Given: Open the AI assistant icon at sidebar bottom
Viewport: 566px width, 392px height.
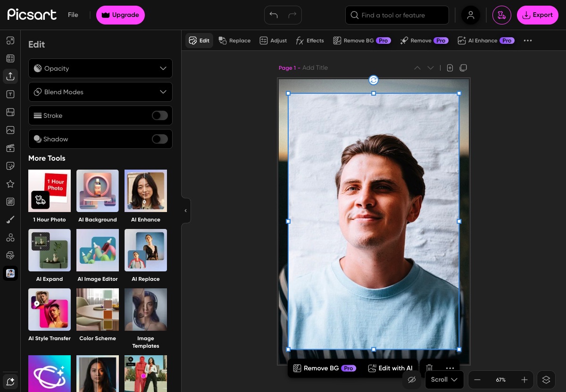Looking at the screenshot, I should coord(10,381).
